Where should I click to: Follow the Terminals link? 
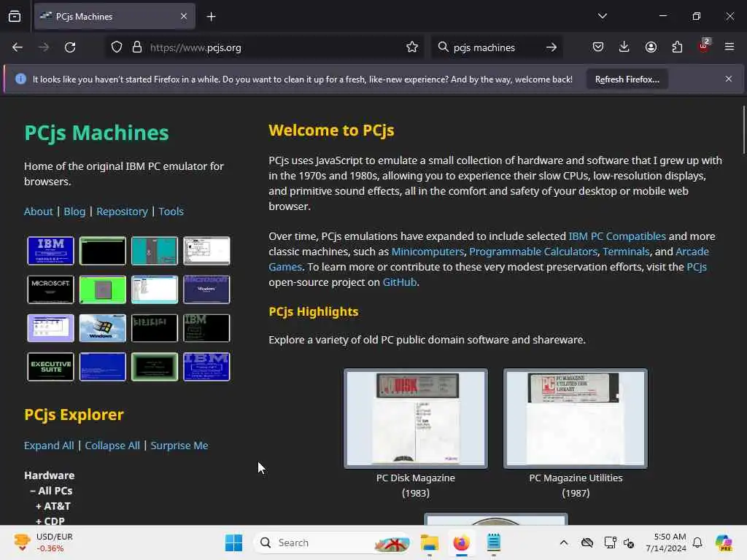click(x=626, y=252)
